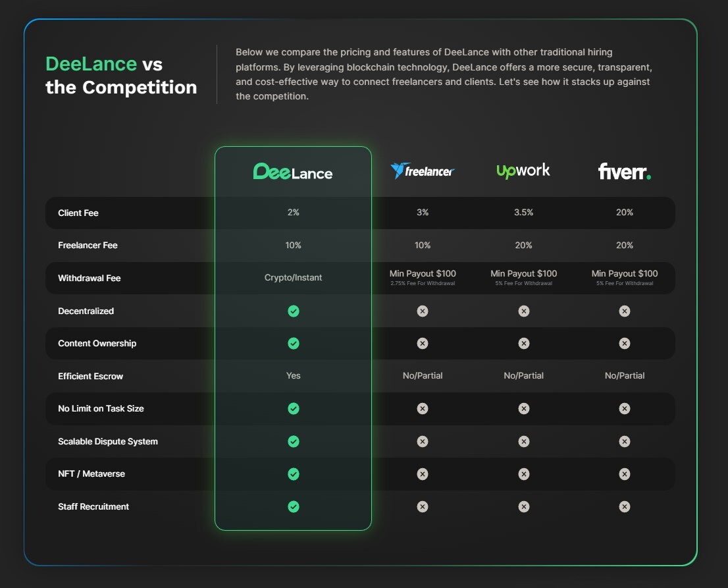Click the 'Withdrawal Fee' row label
This screenshot has width=728, height=588.
89,279
